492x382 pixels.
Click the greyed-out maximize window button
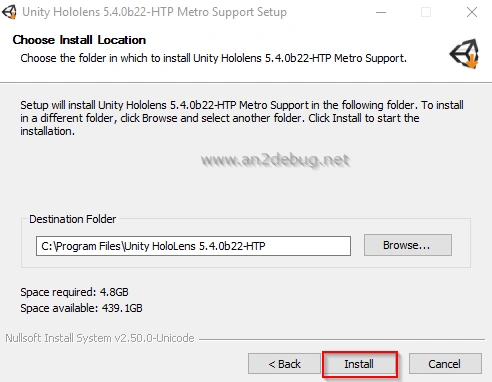426,12
